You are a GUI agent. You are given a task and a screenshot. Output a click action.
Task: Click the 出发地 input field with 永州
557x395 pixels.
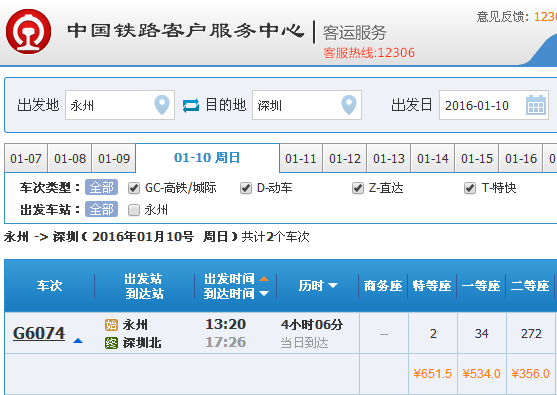(x=120, y=105)
